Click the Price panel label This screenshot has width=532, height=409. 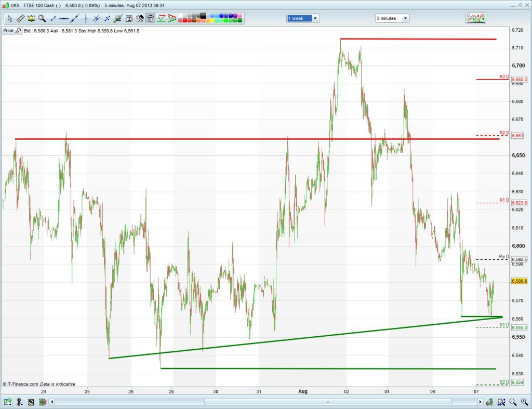coord(8,31)
